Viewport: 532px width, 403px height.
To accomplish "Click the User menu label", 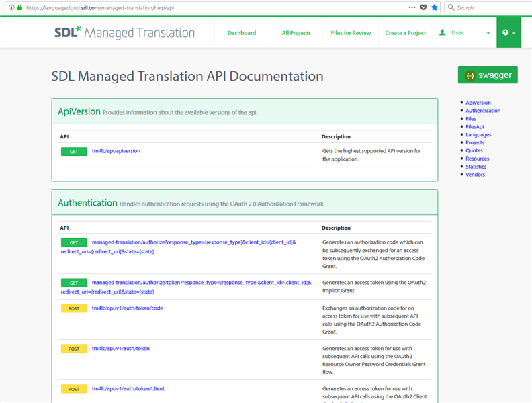I will pos(457,32).
